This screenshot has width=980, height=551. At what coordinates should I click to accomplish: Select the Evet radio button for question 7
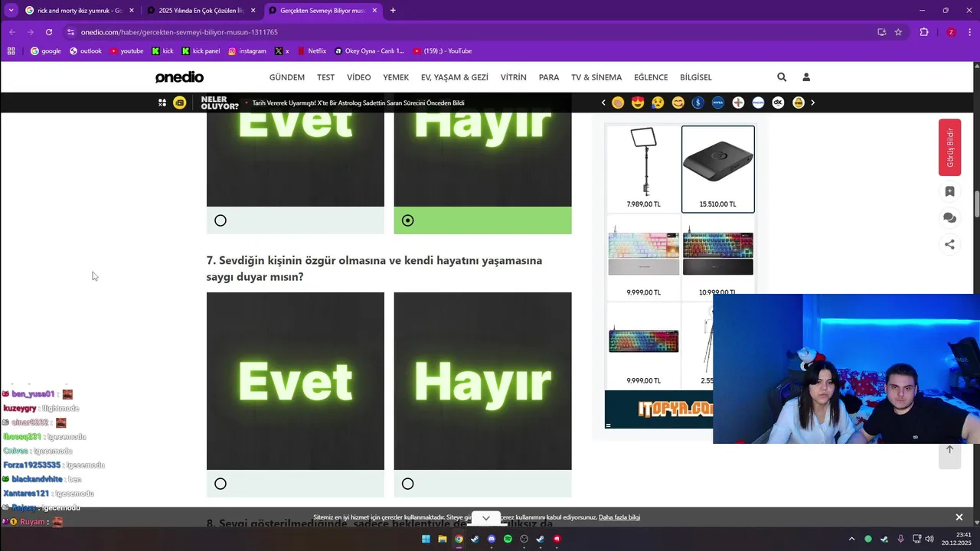pyautogui.click(x=220, y=484)
